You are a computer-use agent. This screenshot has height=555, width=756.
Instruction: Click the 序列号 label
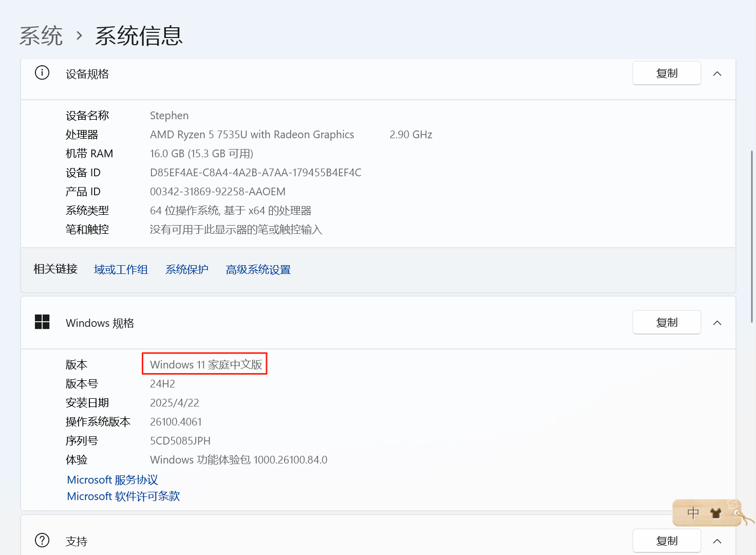pyautogui.click(x=82, y=441)
